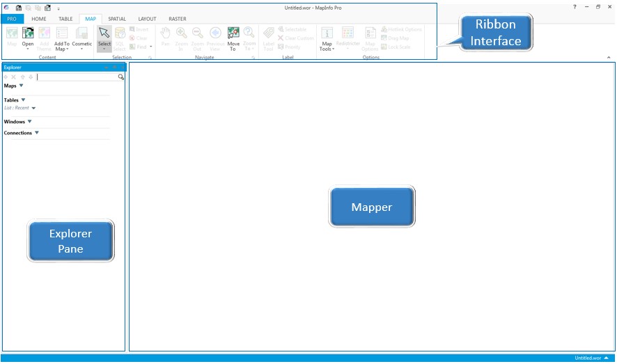Screen dimensions: 617x364
Task: Click the Help question mark icon
Action: tap(575, 7)
